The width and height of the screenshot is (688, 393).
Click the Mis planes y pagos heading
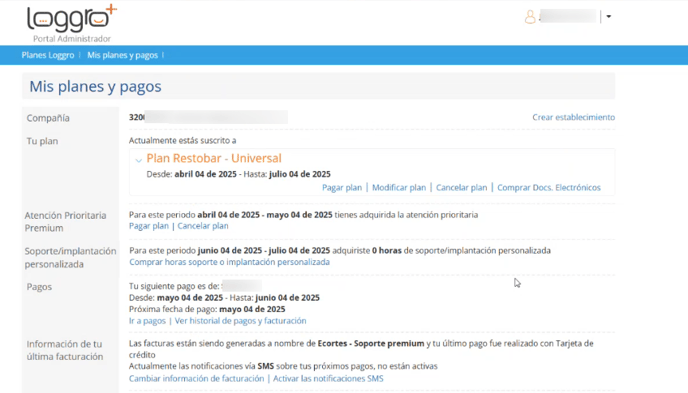point(95,86)
